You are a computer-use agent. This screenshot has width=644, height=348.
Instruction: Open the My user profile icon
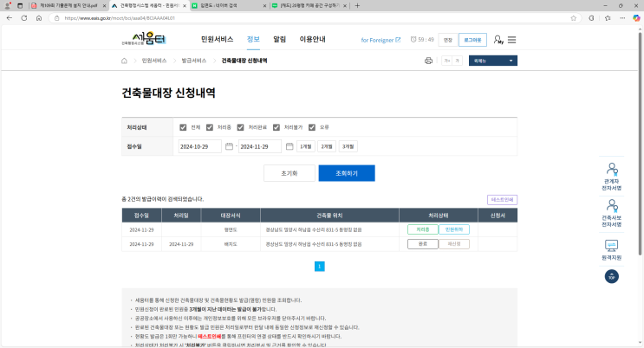click(x=498, y=40)
